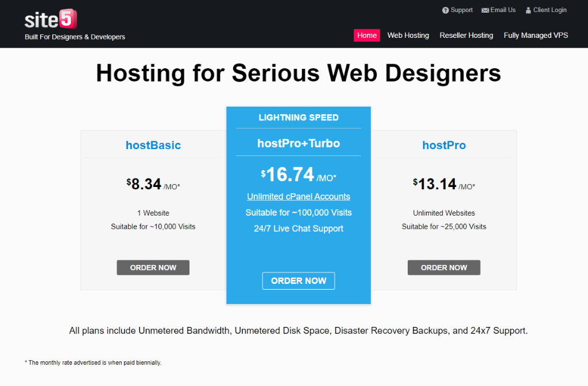The height and width of the screenshot is (386, 588).
Task: Click the 'Unlimited Websites' text
Action: pyautogui.click(x=444, y=213)
